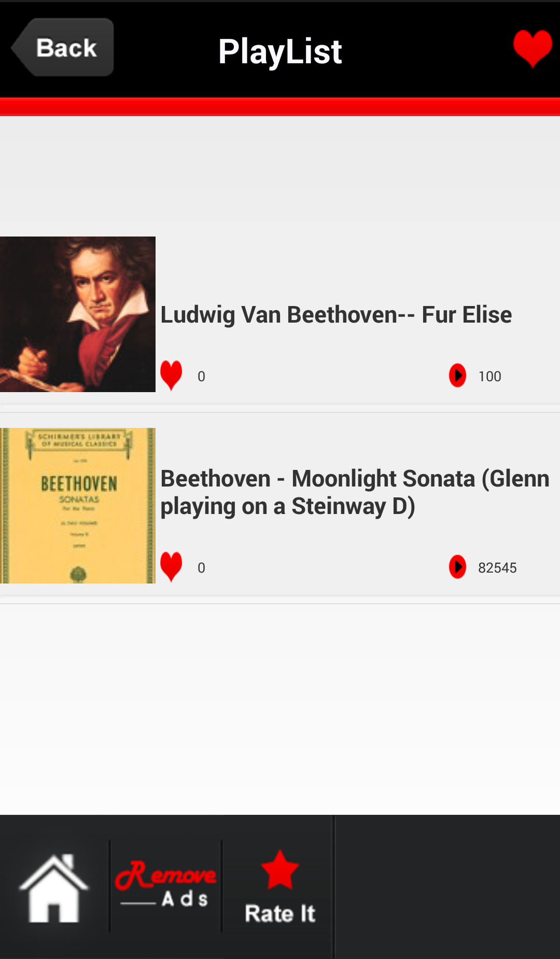Tap the Fur Elise like count zero

201,376
